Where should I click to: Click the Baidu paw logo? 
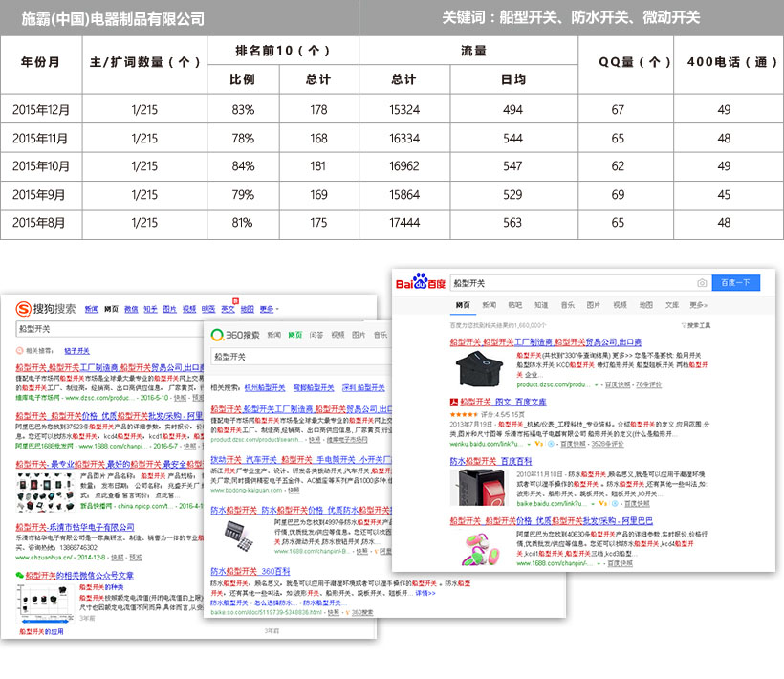420,281
